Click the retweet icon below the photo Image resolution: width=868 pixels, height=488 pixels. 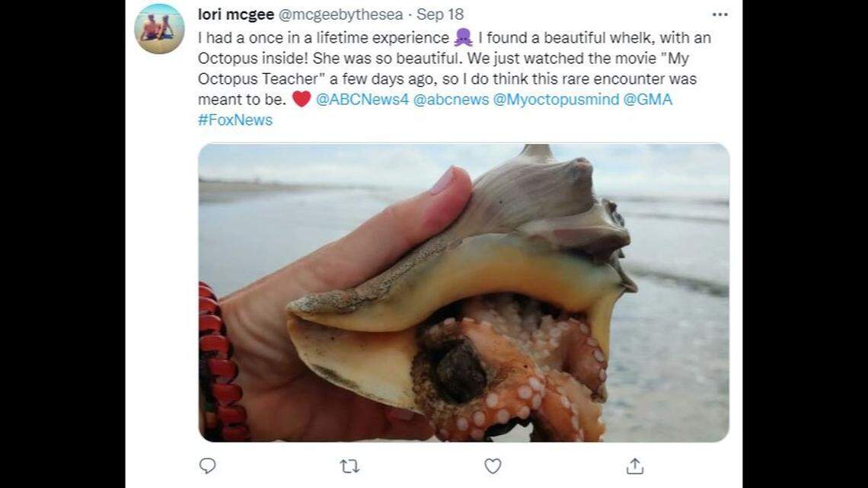point(349,465)
